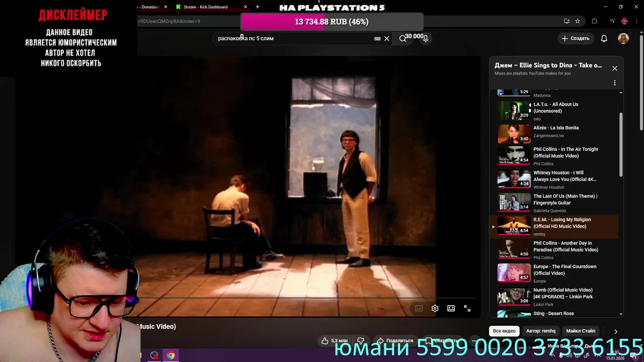The height and width of the screenshot is (362, 644).
Task: Close the Джем mix playlist panel
Action: [614, 68]
